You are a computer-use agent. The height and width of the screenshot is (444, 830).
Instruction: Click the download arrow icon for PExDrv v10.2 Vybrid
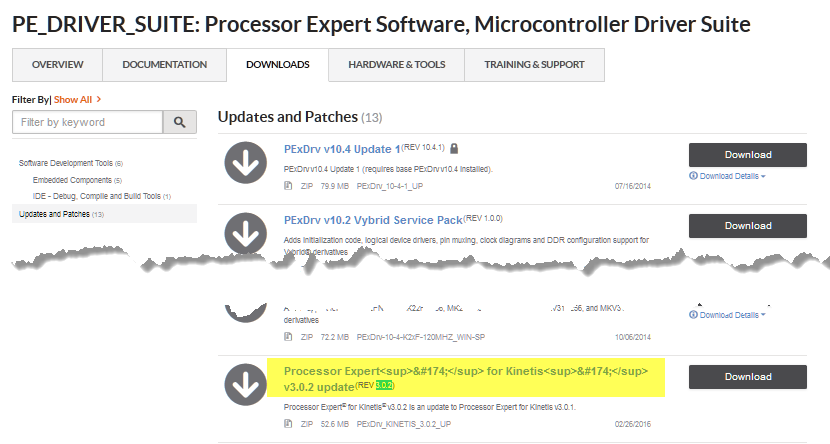[244, 233]
